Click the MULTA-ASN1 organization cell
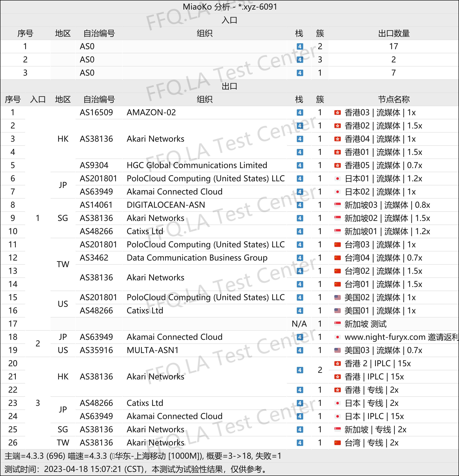 [153, 350]
